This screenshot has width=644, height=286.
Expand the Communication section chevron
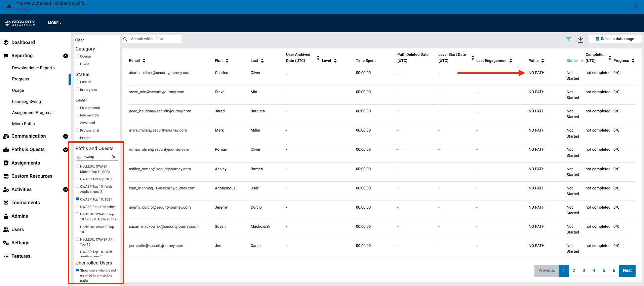click(66, 136)
